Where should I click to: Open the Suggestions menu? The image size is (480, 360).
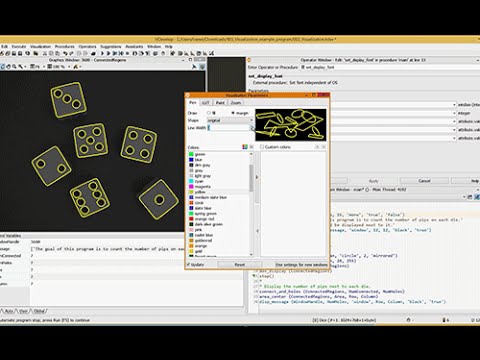[x=111, y=47]
